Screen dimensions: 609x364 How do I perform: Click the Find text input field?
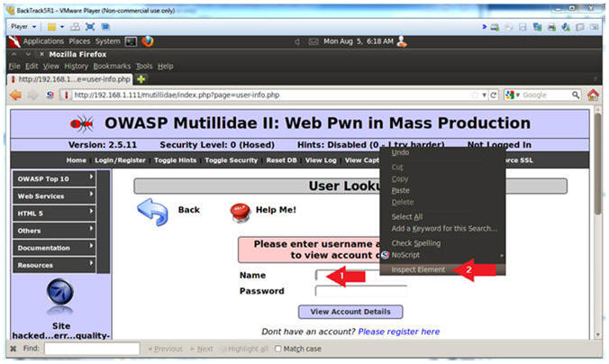point(92,349)
